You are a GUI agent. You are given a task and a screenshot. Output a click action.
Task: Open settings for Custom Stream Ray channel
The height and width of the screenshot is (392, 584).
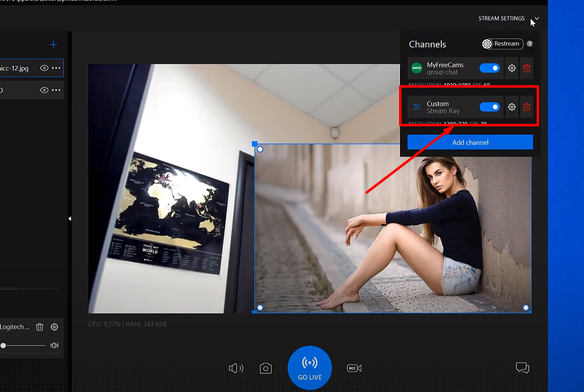[512, 107]
